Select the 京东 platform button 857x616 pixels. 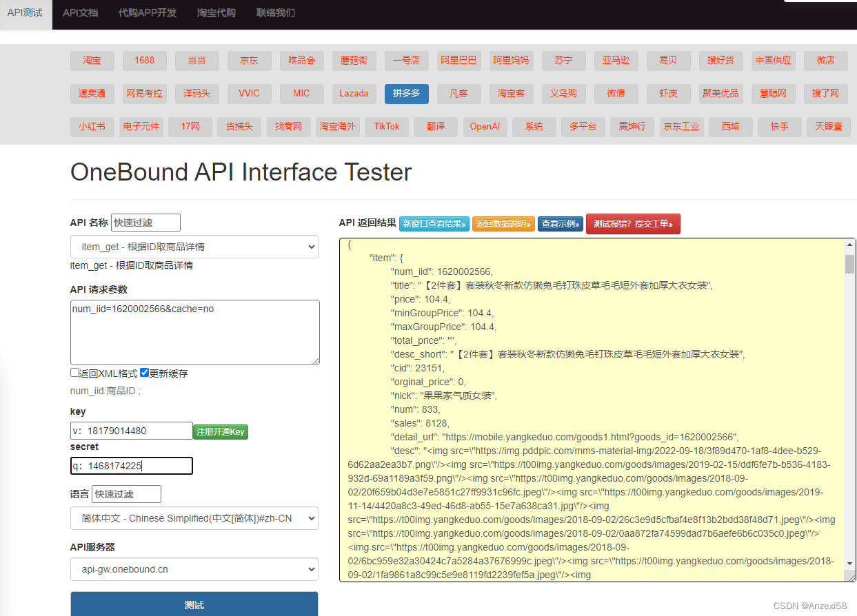[x=250, y=61]
